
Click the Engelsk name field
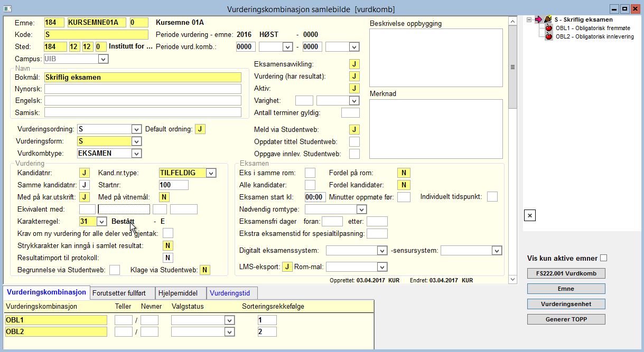coord(143,100)
